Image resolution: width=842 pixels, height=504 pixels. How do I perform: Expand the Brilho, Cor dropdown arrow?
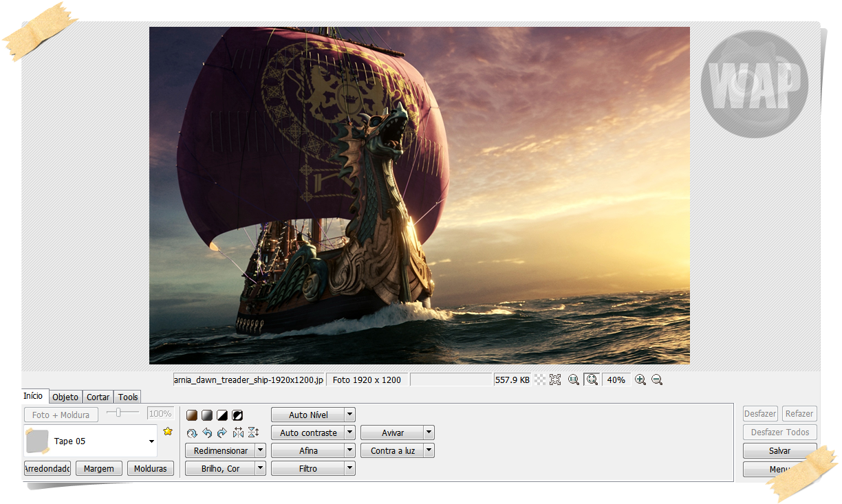(x=261, y=468)
